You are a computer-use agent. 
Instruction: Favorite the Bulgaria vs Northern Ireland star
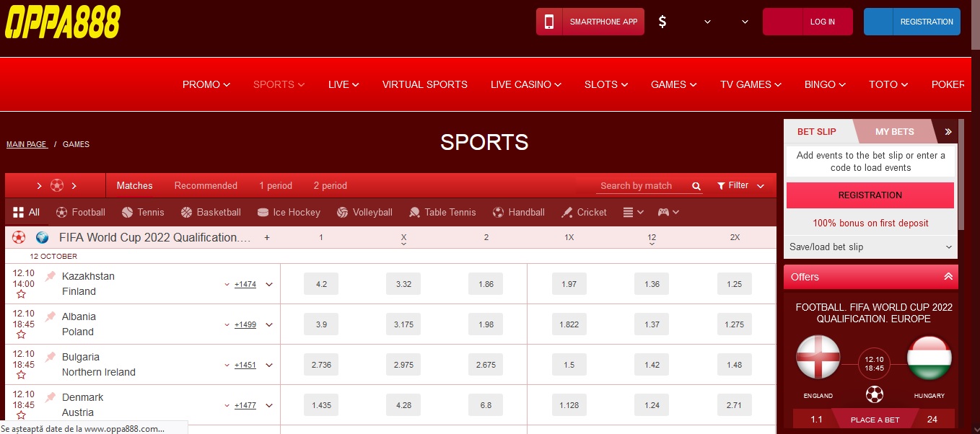(21, 375)
